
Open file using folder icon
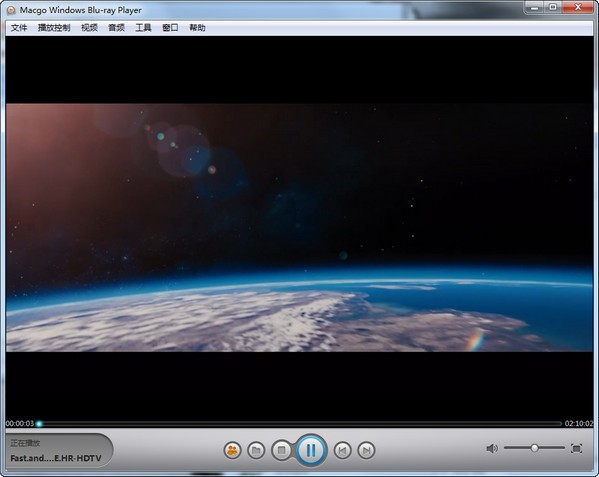click(256, 451)
